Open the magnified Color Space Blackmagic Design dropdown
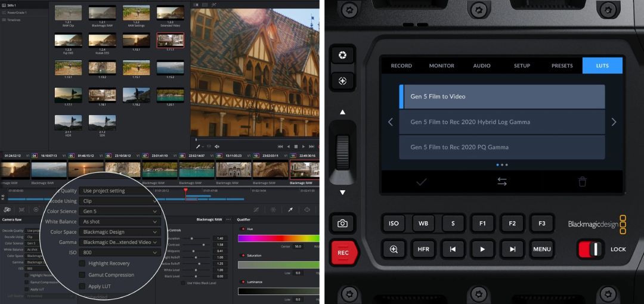 click(119, 232)
